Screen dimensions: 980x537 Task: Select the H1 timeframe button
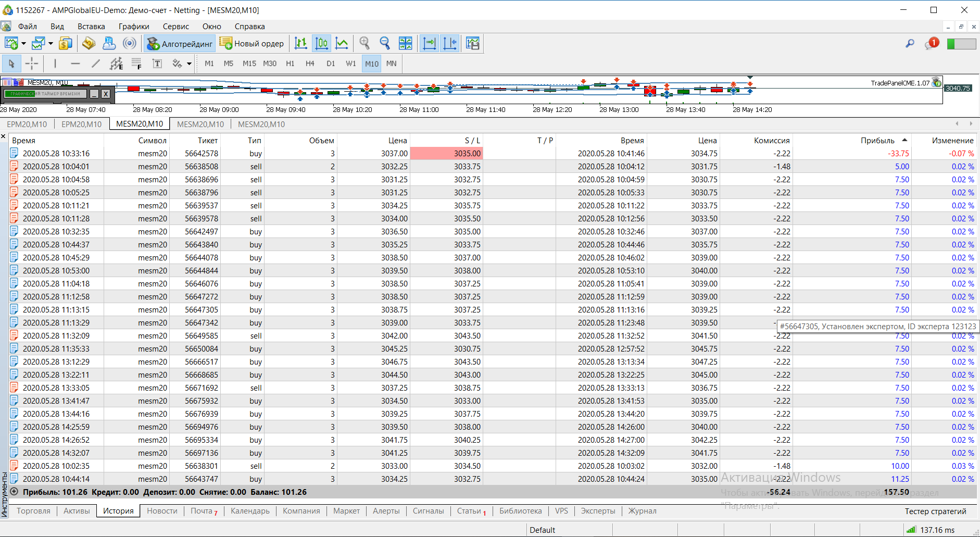[290, 64]
